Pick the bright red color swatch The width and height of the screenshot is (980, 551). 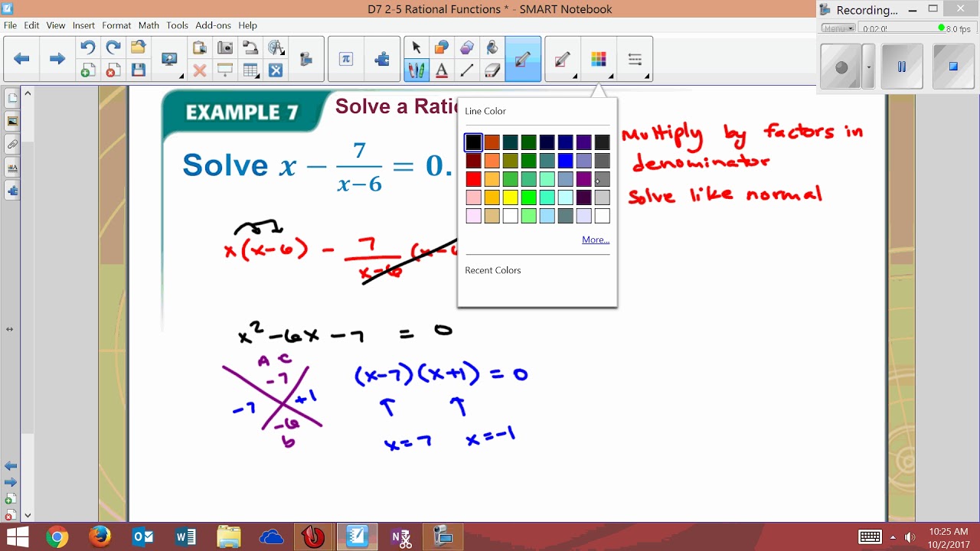coord(474,179)
